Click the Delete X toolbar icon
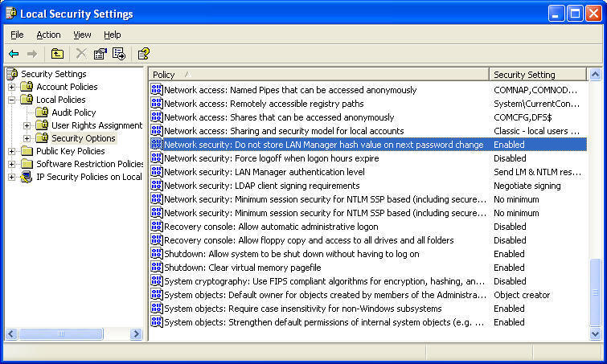This screenshot has height=364, width=607. point(81,53)
